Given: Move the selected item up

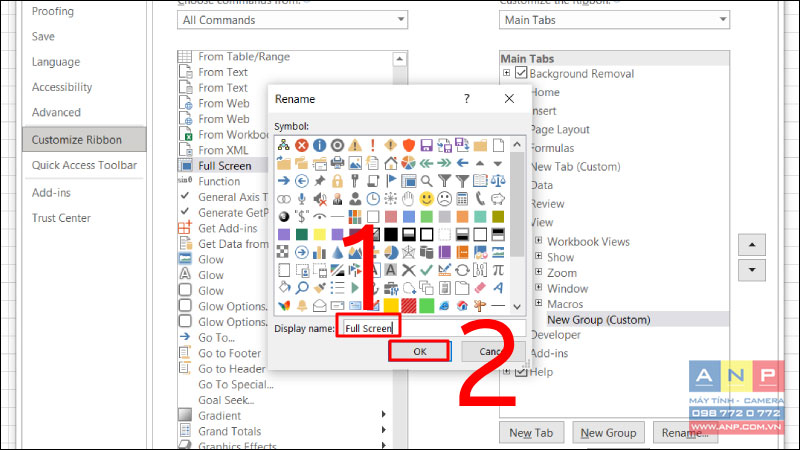Looking at the screenshot, I should (752, 245).
